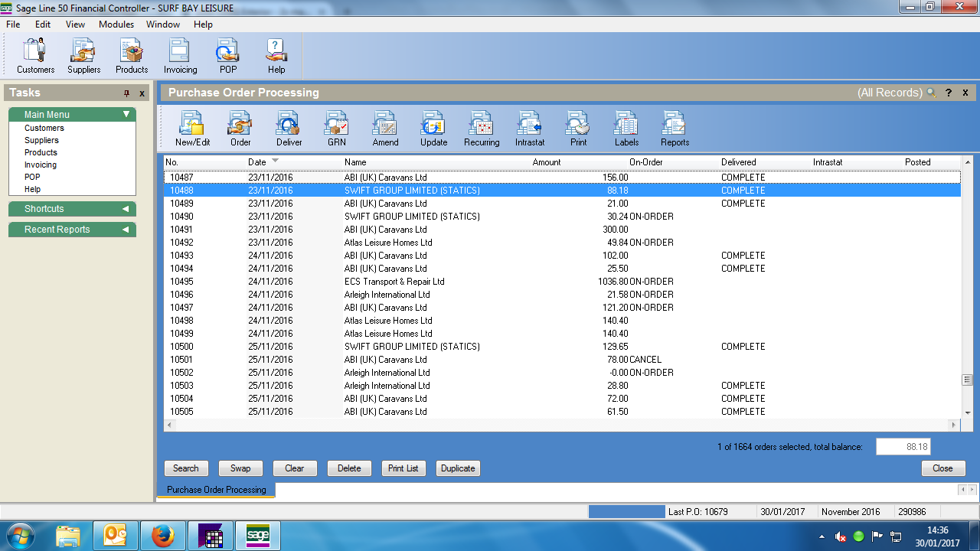
Task: Sort the list by Date column
Action: pos(257,162)
